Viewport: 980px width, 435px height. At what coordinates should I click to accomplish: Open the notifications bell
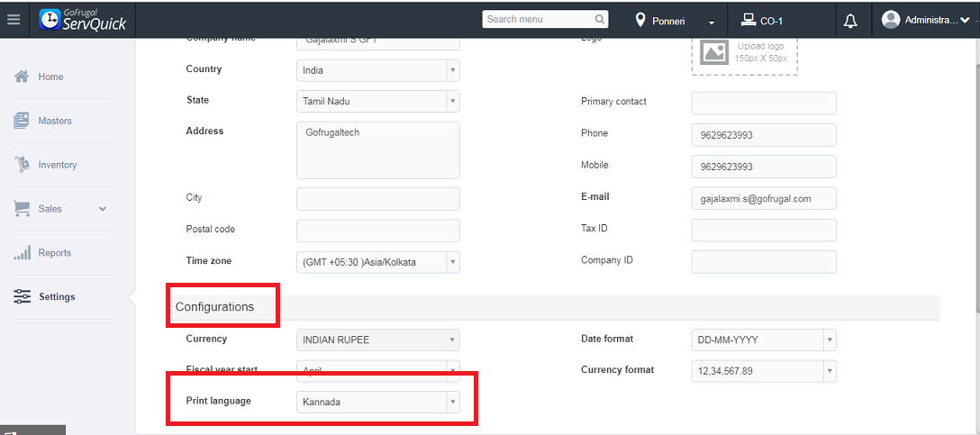(850, 21)
